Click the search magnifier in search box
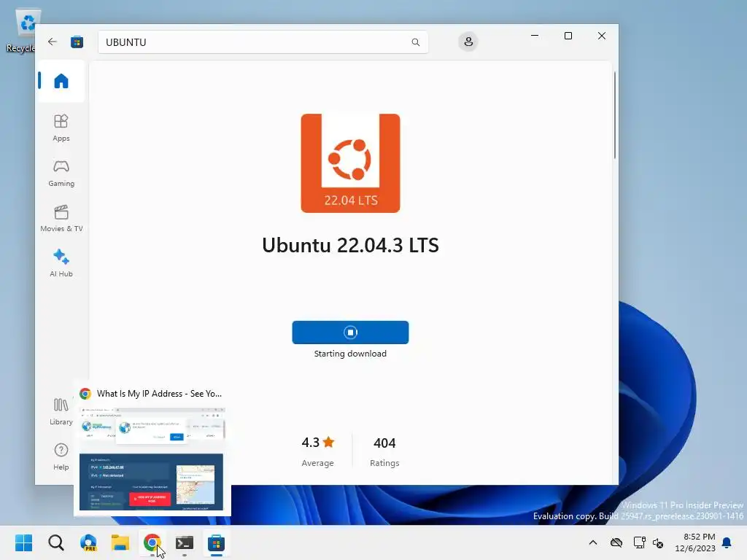747x560 pixels. 415,42
